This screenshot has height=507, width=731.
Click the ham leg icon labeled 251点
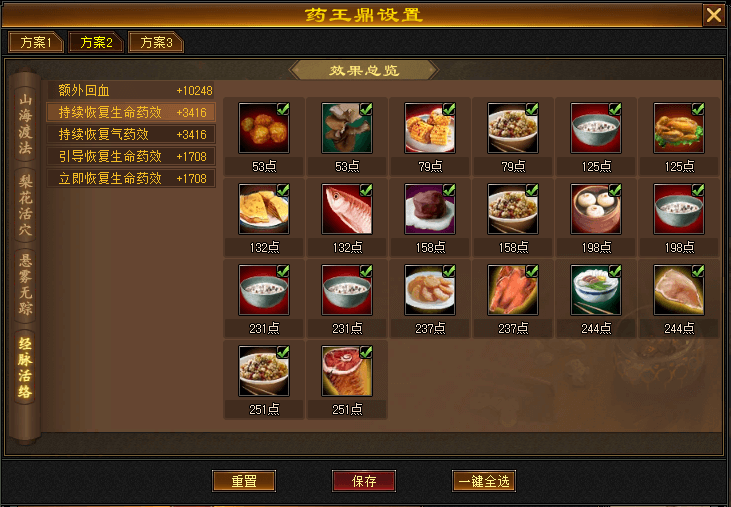pos(347,371)
